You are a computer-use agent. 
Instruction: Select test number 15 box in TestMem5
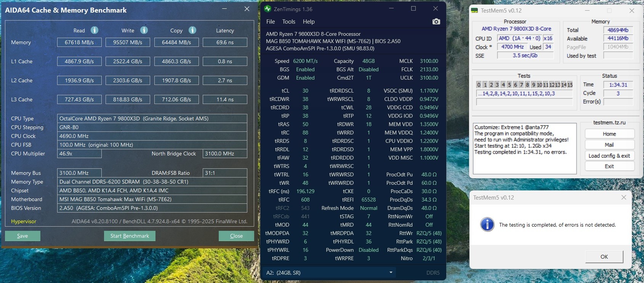coord(570,85)
